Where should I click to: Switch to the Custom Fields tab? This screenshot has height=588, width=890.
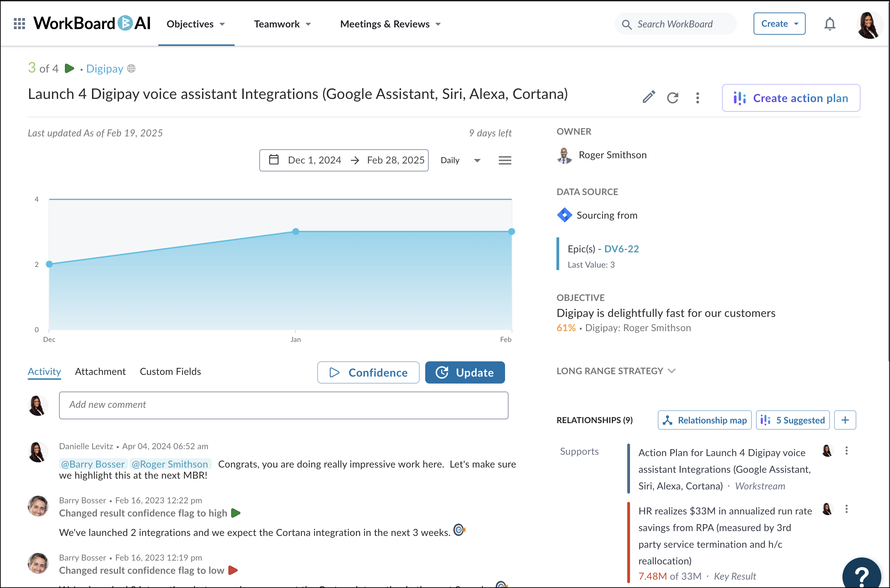tap(170, 372)
